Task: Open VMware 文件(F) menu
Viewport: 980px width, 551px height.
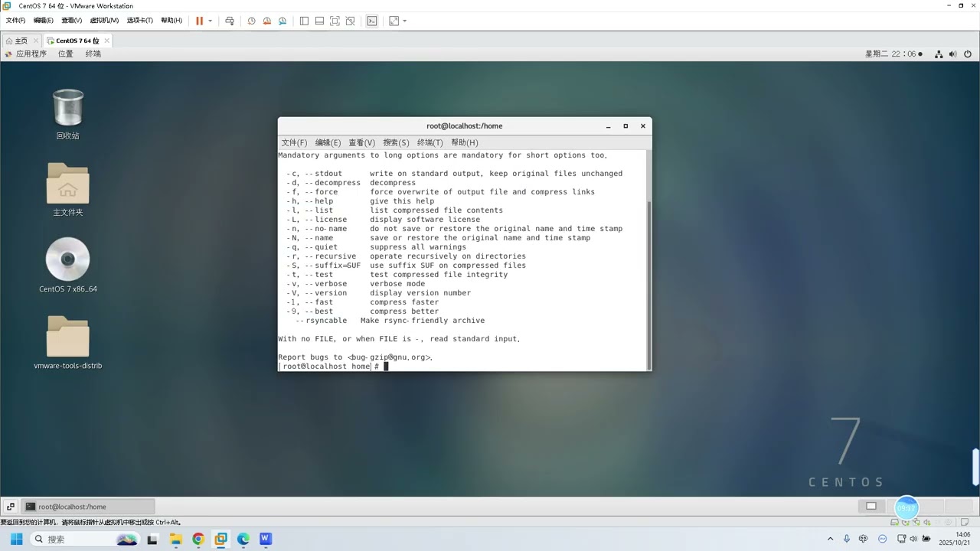Action: [x=16, y=21]
